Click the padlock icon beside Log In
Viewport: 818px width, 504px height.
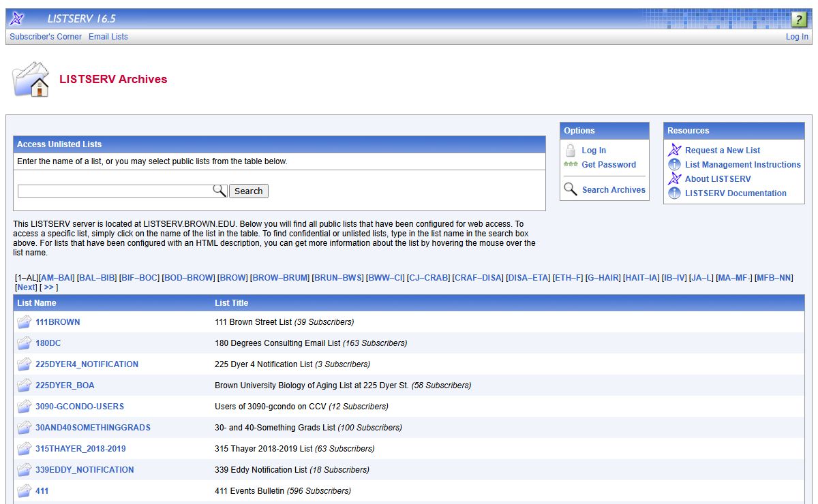pos(571,151)
